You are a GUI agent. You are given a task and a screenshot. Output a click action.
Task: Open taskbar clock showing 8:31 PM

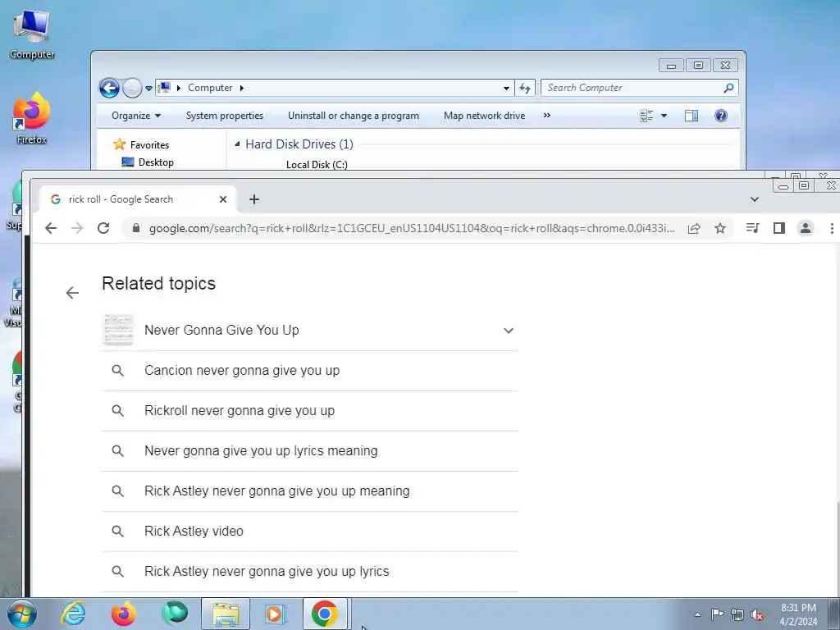(798, 614)
